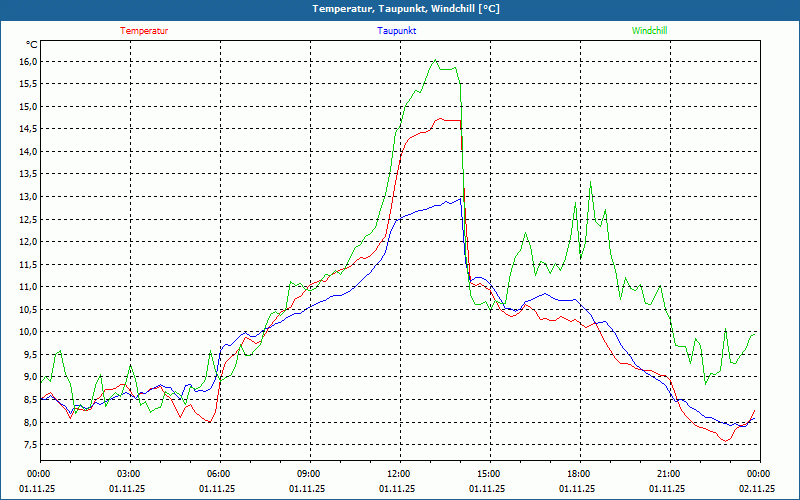The image size is (800, 500).
Task: Click the 13,0 y-axis tick label
Action: (28, 197)
